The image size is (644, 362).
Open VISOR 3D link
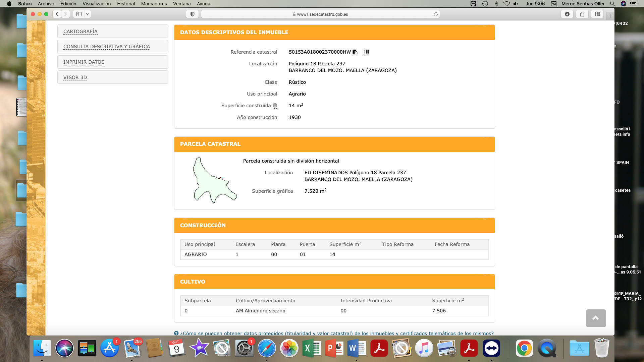(x=75, y=77)
